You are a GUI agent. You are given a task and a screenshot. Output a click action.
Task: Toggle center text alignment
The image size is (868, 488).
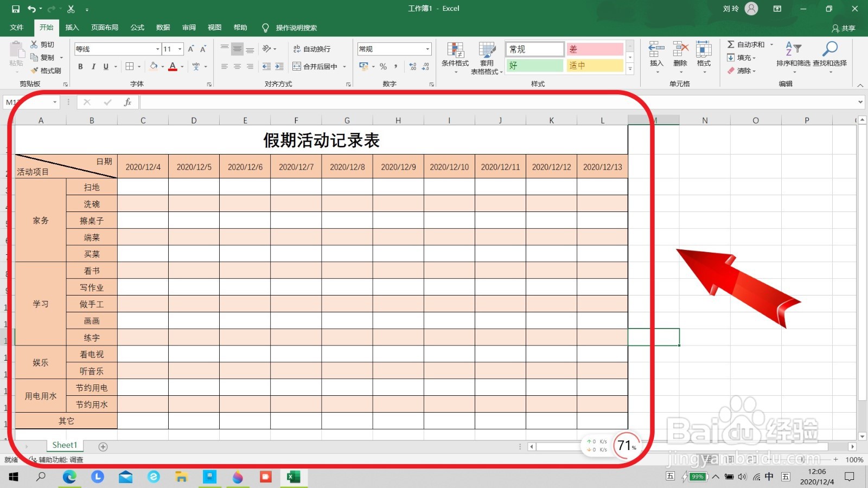click(237, 66)
